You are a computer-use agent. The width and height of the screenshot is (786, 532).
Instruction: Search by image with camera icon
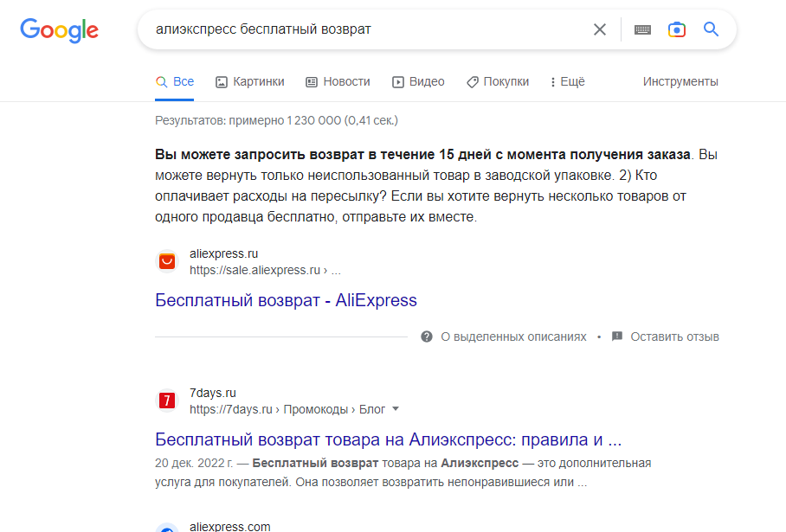(676, 29)
